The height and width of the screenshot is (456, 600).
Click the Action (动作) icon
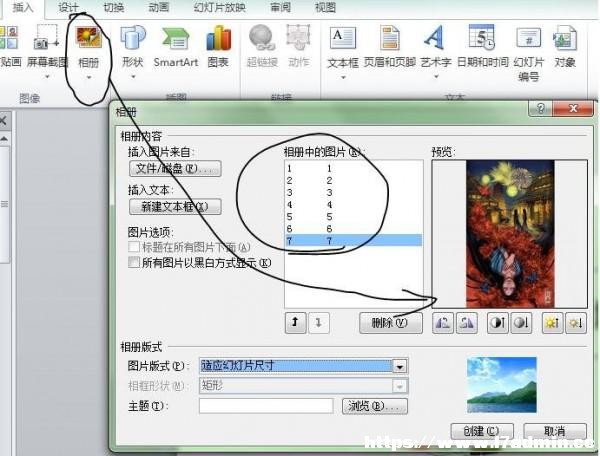(298, 37)
